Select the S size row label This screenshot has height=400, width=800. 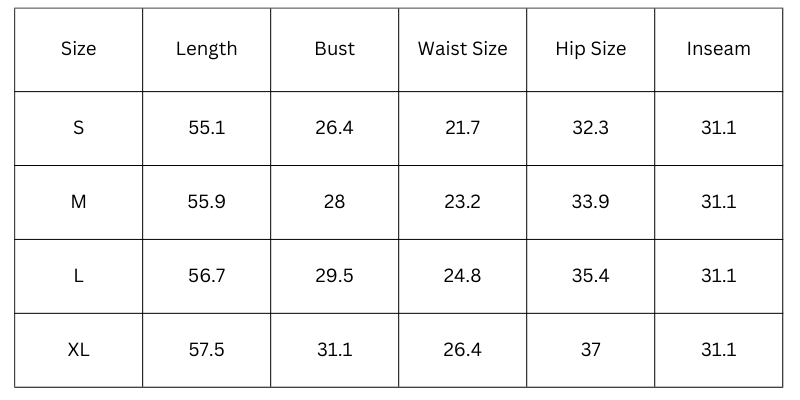click(x=78, y=128)
